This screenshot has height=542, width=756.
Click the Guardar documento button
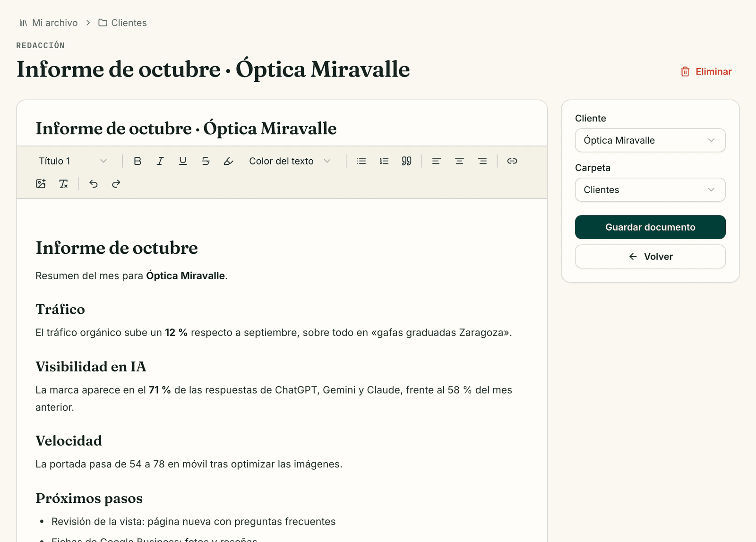(x=650, y=227)
